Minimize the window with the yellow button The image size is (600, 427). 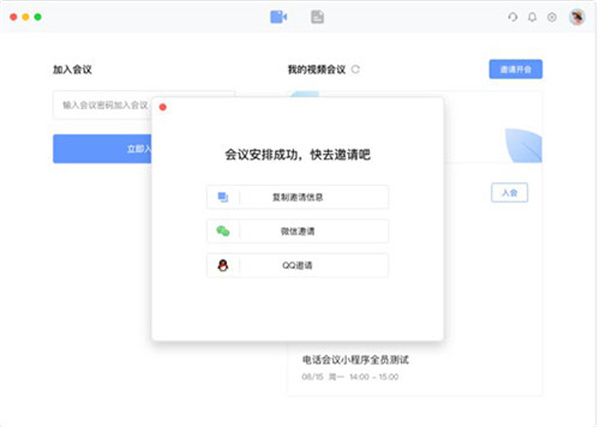coord(26,17)
